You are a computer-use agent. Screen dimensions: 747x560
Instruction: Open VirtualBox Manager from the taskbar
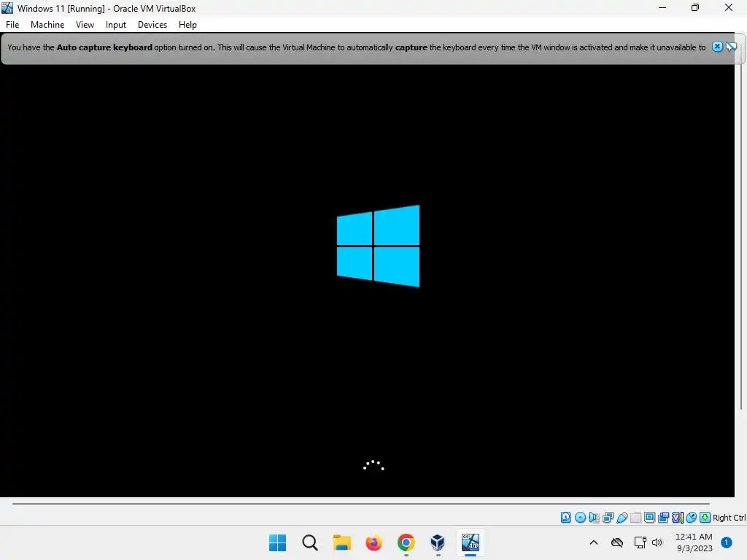tap(438, 542)
